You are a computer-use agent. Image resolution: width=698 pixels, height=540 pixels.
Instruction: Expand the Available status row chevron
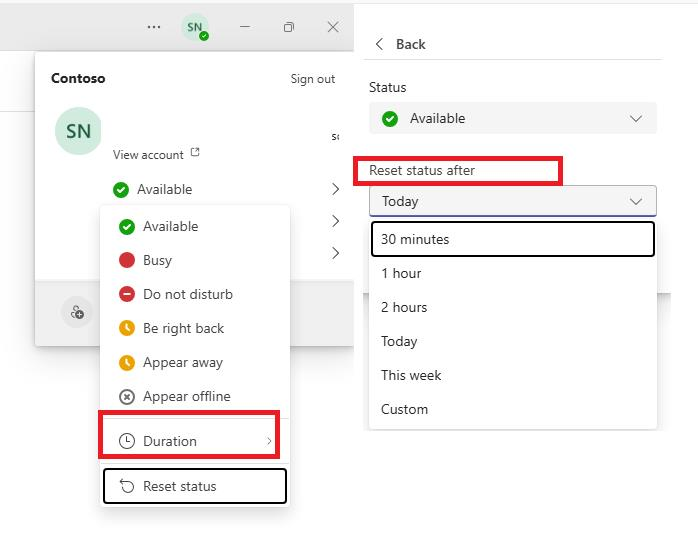335,189
